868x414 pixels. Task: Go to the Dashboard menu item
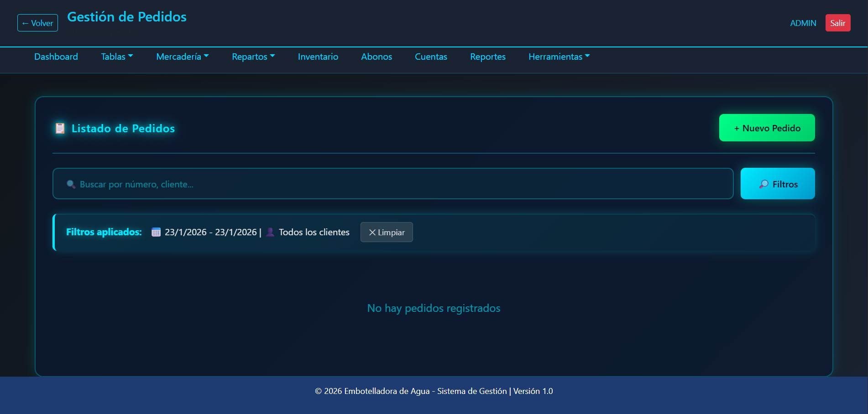click(x=56, y=57)
